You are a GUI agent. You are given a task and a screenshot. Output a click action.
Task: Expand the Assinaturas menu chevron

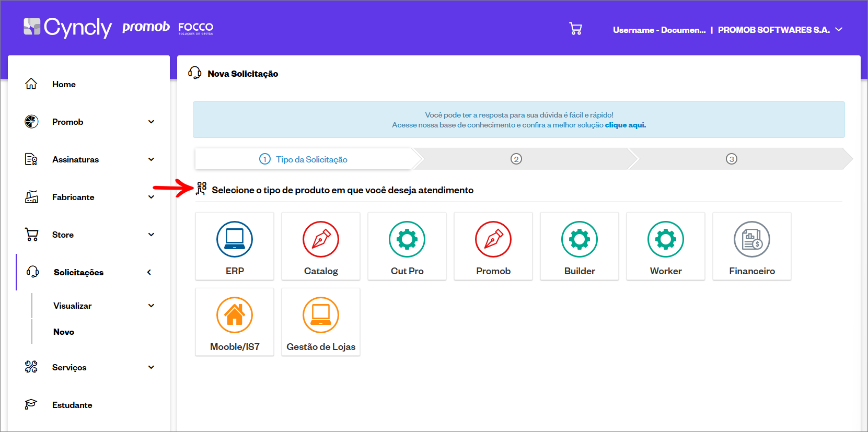151,159
